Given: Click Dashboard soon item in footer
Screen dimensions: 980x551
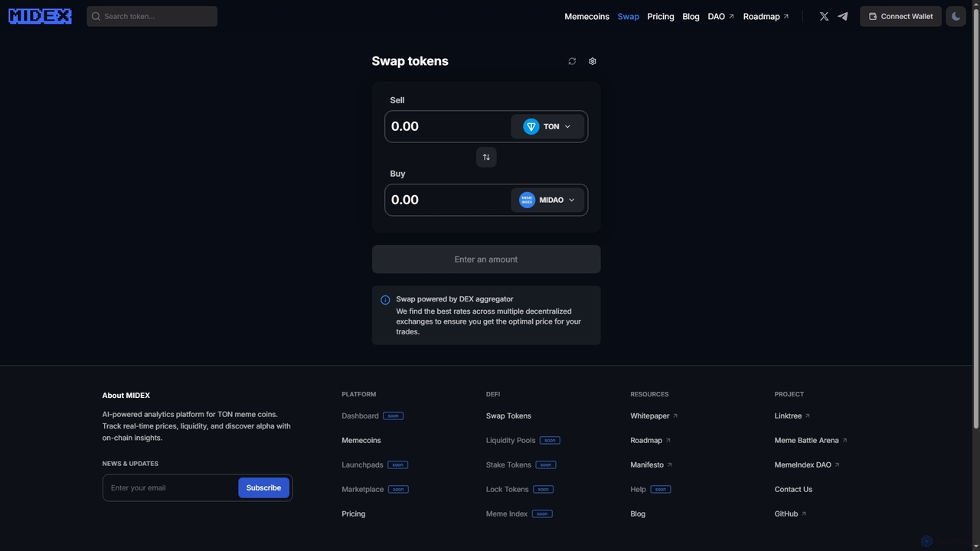Looking at the screenshot, I should 372,416.
